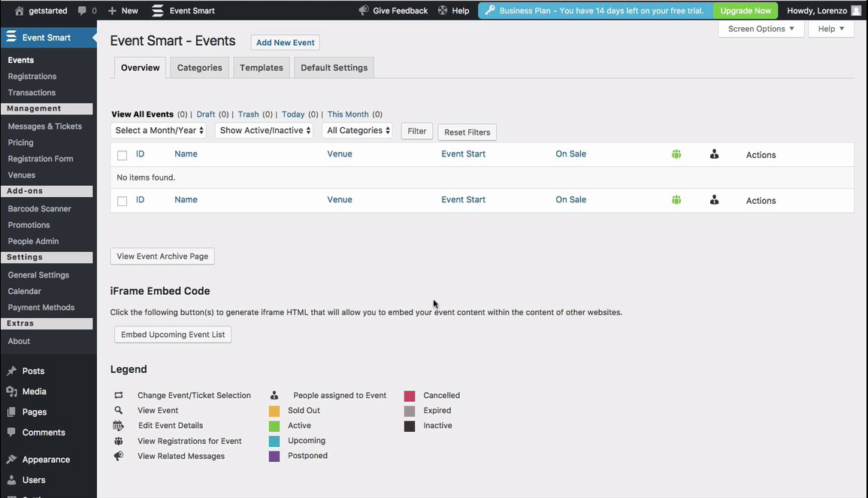Viewport: 868px width, 498px height.
Task: Click the red Cancelled color swatch
Action: pos(410,396)
